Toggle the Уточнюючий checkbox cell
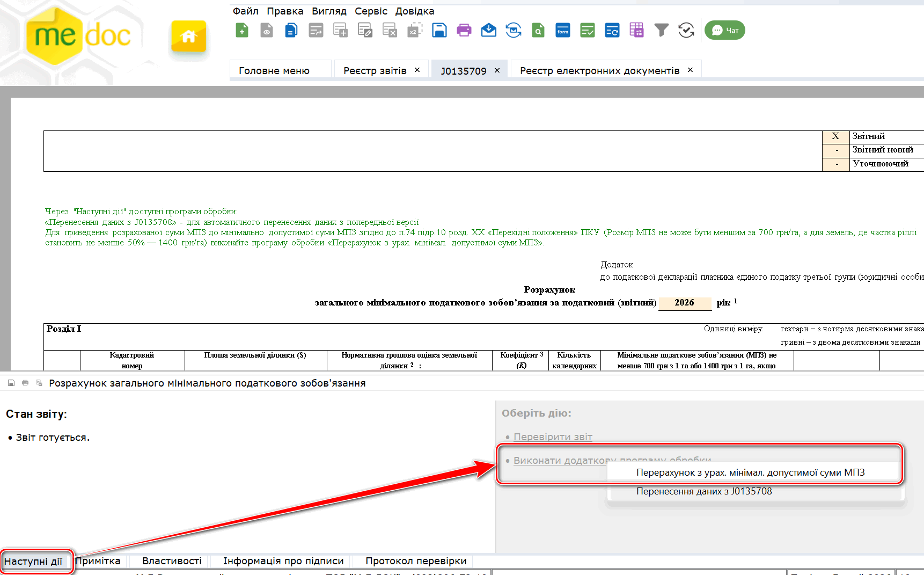Viewport: 924px width, 575px height. click(x=835, y=164)
